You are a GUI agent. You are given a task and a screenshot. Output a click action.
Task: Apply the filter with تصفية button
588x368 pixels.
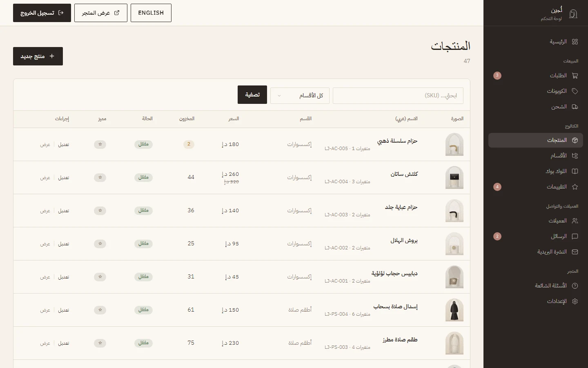(x=252, y=95)
